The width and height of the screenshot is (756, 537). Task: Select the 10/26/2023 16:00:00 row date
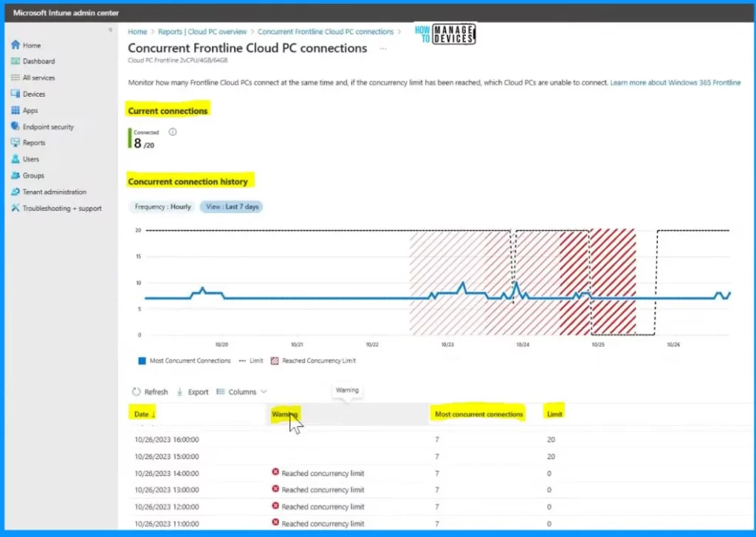click(167, 439)
